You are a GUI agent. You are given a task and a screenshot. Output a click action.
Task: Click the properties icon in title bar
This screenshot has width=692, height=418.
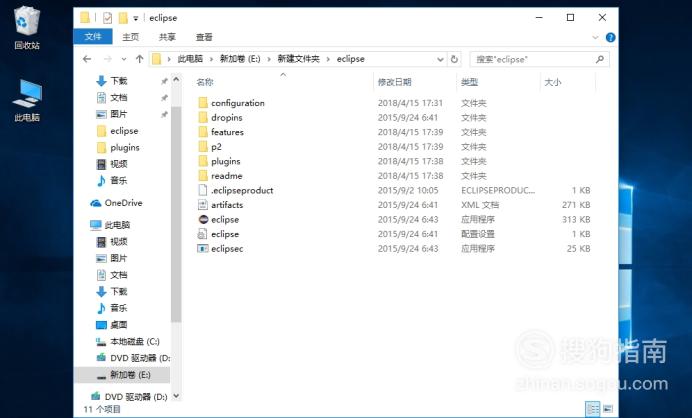tap(107, 18)
